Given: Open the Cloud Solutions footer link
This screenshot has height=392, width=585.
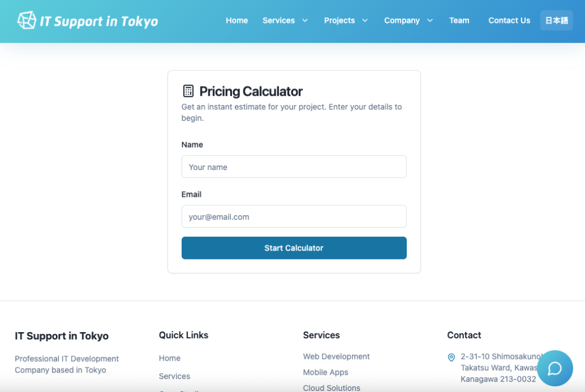Looking at the screenshot, I should [x=331, y=387].
